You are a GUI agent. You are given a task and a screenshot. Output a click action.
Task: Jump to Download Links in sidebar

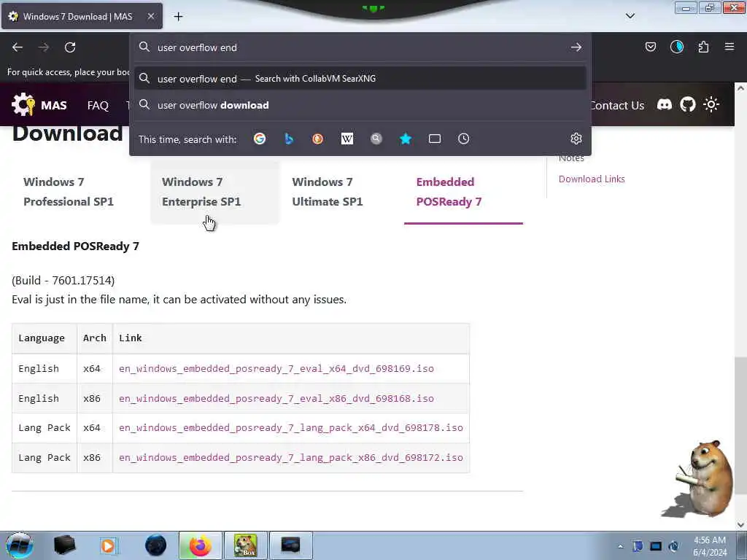click(x=591, y=179)
